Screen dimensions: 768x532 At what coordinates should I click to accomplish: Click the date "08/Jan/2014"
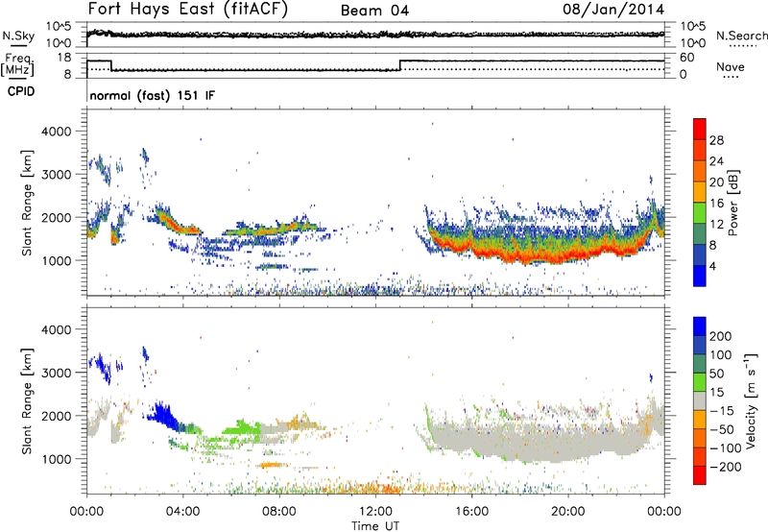point(613,9)
